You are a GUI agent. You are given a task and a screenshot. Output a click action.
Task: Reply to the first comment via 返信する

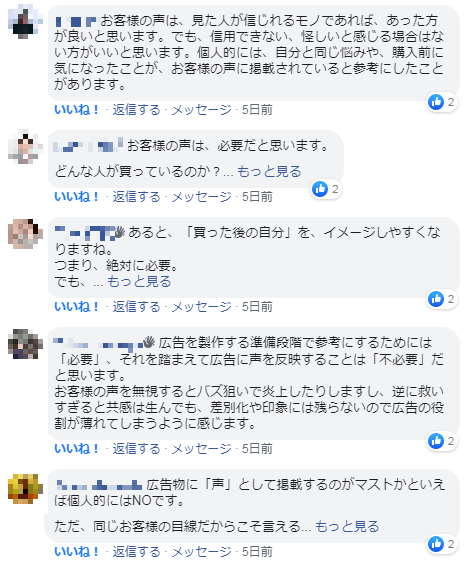(136, 110)
